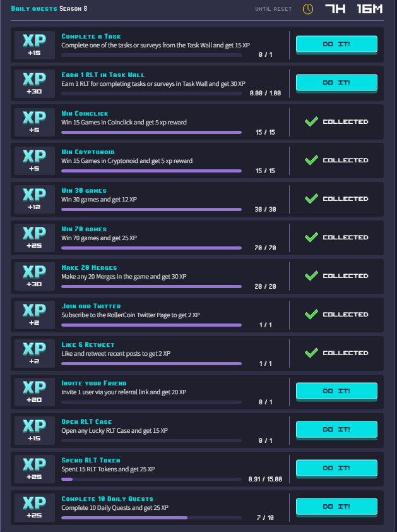The width and height of the screenshot is (397, 532).
Task: Open the Make 20 Merges quest title
Action: click(89, 268)
